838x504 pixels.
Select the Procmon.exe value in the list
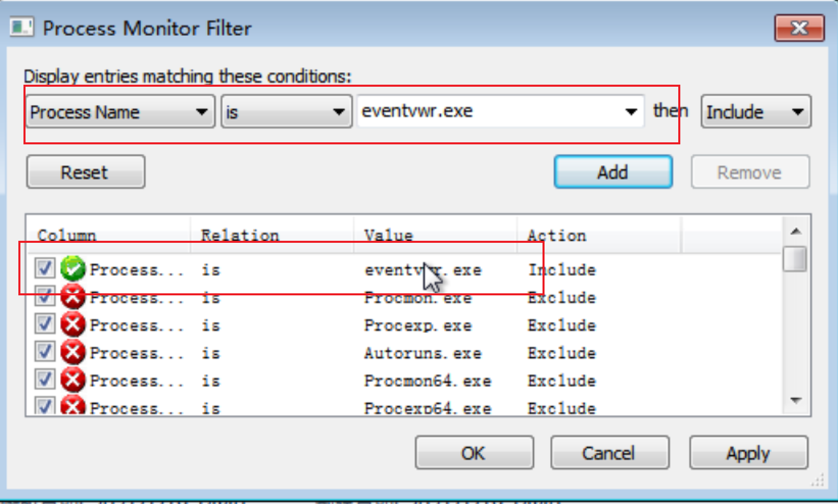click(417, 297)
